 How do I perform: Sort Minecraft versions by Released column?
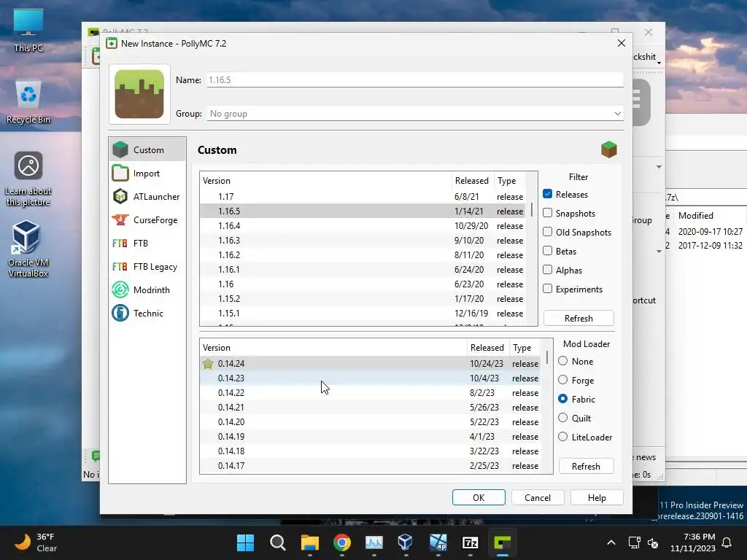472,181
